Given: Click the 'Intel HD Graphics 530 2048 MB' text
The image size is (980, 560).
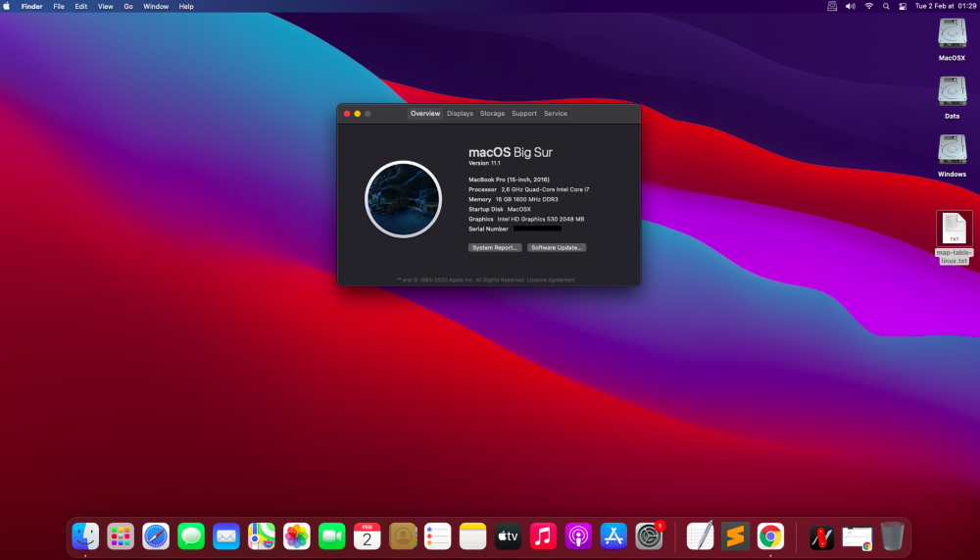Looking at the screenshot, I should tap(541, 219).
